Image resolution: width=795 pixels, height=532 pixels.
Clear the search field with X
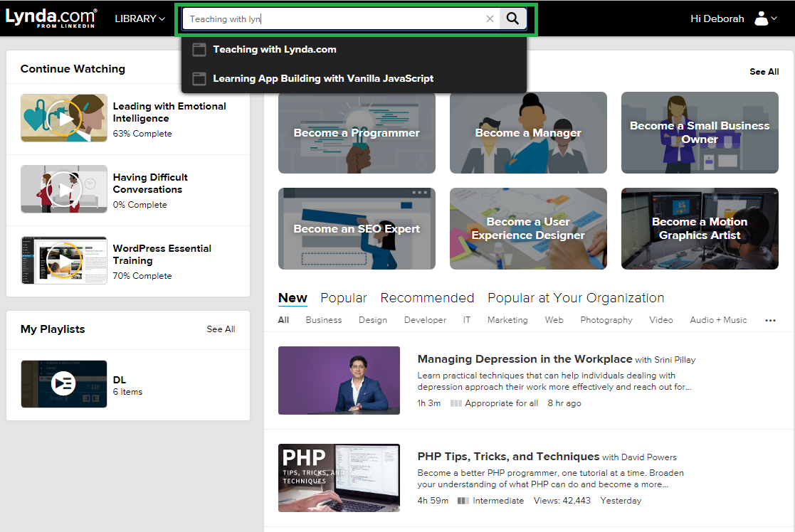pos(490,18)
